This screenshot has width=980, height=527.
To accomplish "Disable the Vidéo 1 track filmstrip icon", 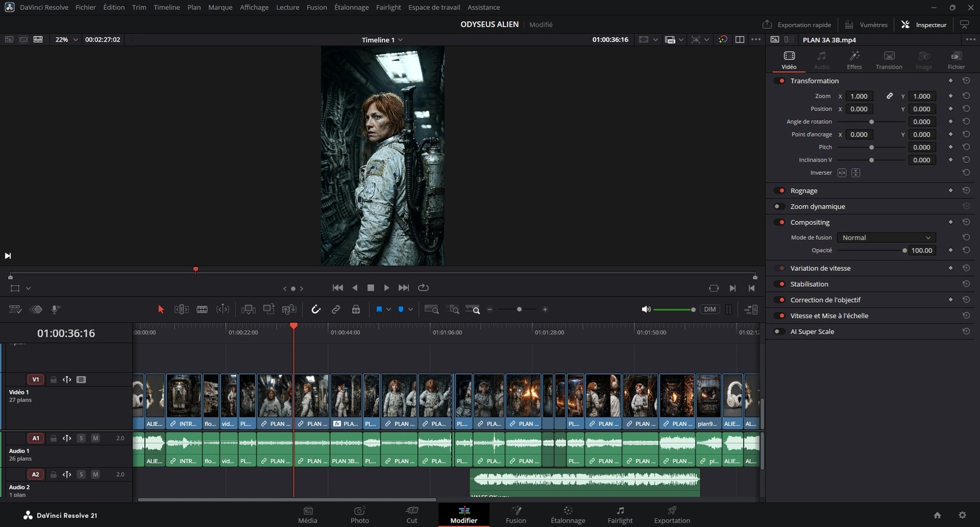I will pyautogui.click(x=81, y=380).
